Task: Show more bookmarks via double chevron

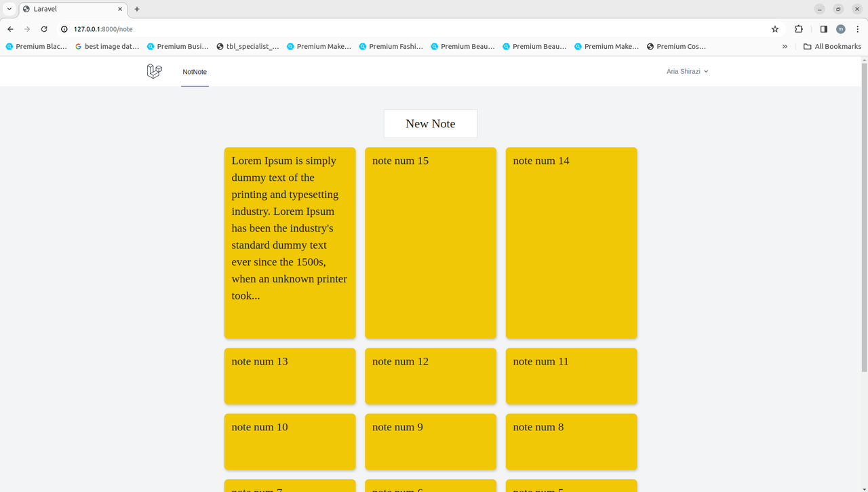Action: point(785,47)
